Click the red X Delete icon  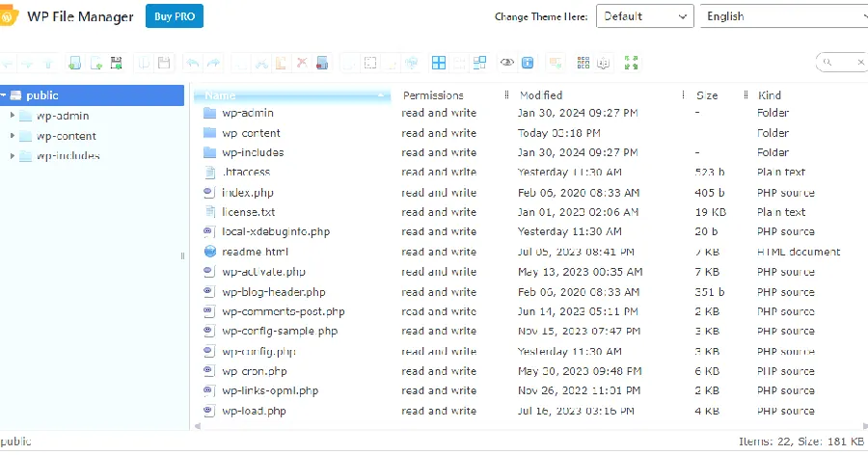pos(302,63)
